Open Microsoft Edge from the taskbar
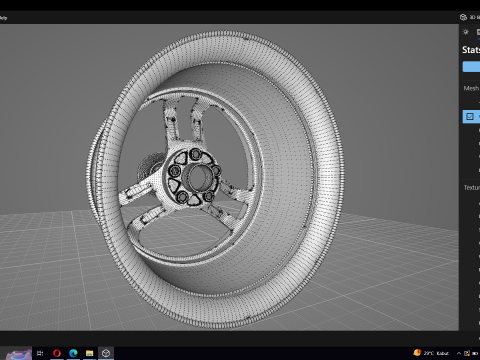The height and width of the screenshot is (360, 480). (x=73, y=353)
